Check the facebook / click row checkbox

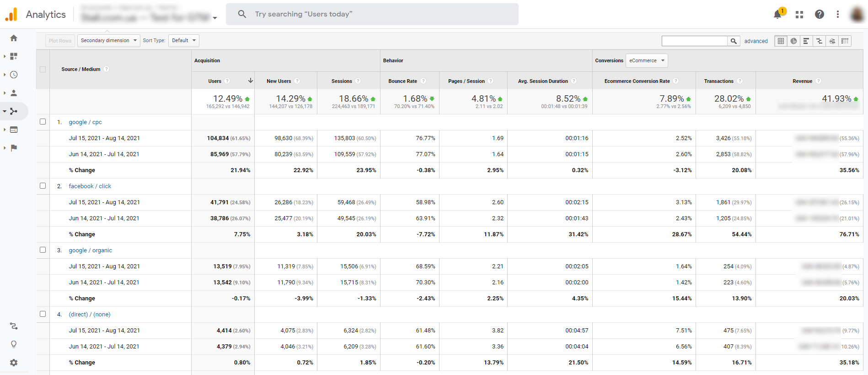pos(43,186)
